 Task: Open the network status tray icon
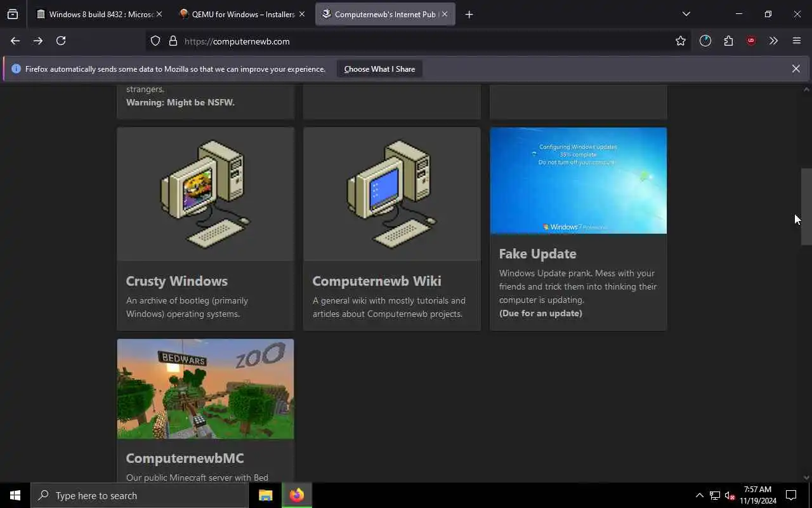pos(715,495)
